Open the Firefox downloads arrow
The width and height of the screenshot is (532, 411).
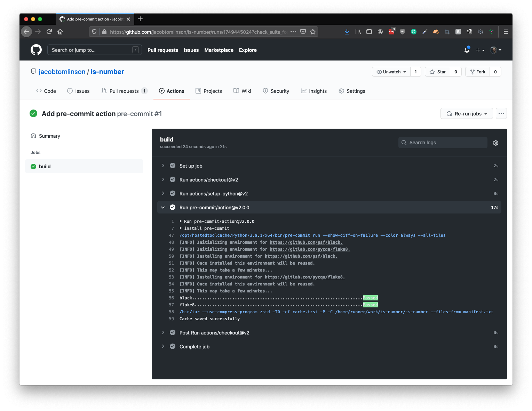(x=347, y=31)
